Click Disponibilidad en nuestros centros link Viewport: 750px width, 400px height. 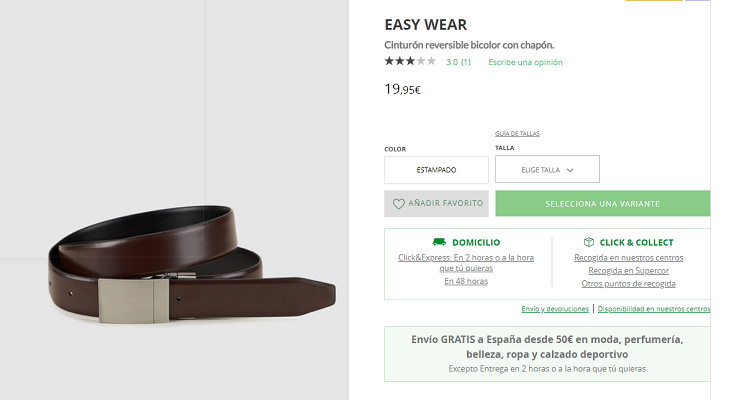pos(653,309)
